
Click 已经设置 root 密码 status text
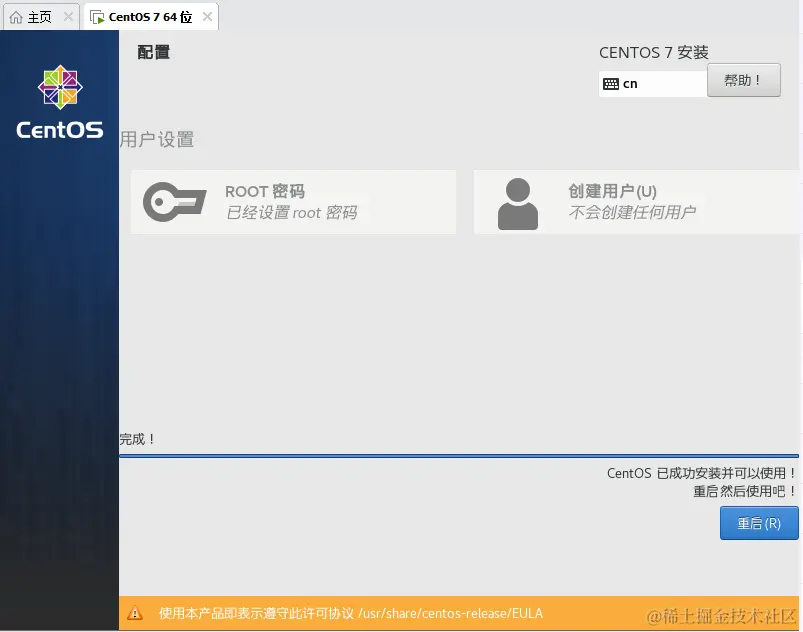click(291, 213)
